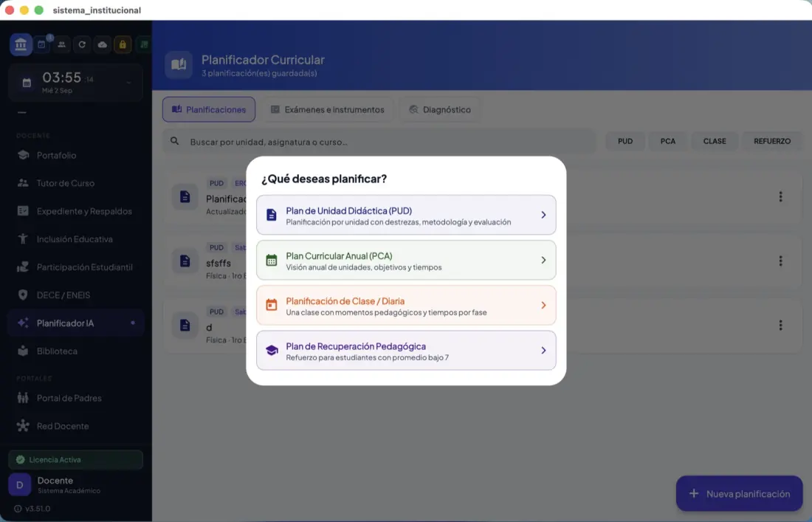This screenshot has height=522, width=812.
Task: Open the three-dot menu for sfsffs
Action: click(x=780, y=261)
